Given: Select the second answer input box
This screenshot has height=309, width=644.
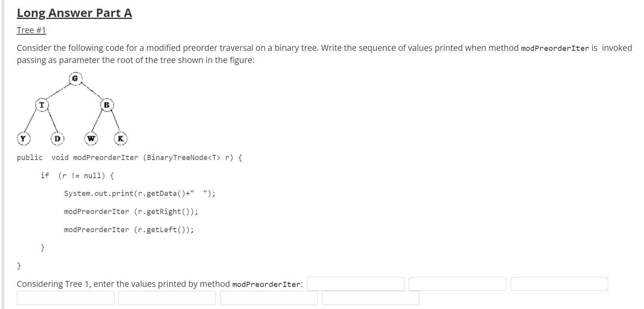Looking at the screenshot, I should point(457,284).
